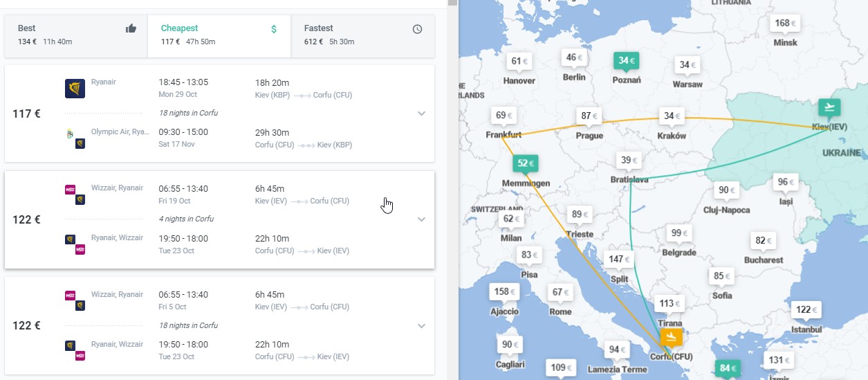
Task: Click the green 34 € Poznań price tag
Action: tap(627, 60)
